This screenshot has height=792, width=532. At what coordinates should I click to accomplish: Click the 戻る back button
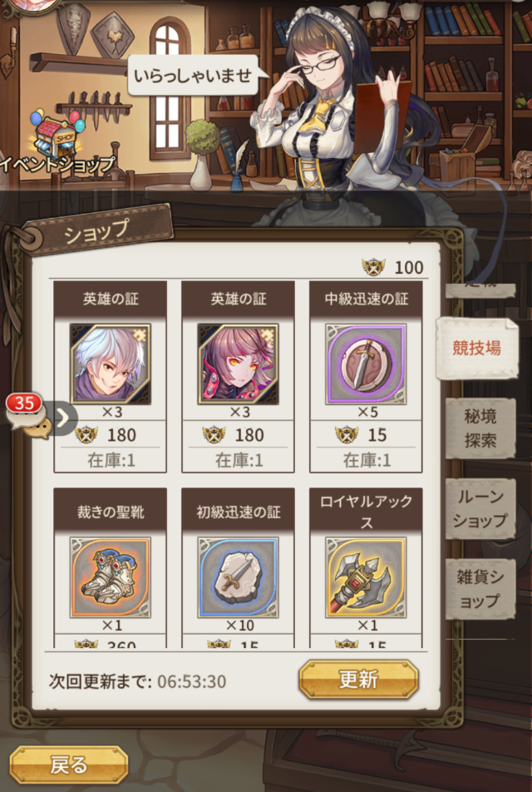click(x=69, y=765)
